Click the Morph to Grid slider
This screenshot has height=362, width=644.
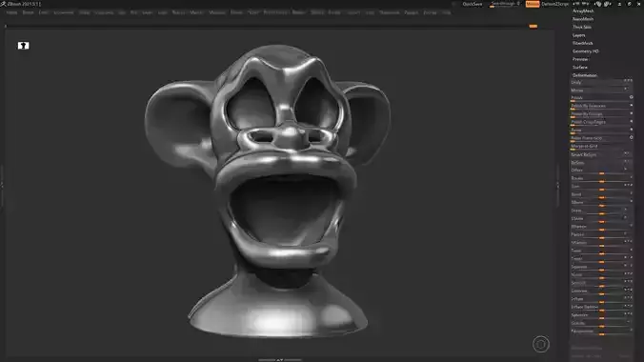click(x=602, y=147)
